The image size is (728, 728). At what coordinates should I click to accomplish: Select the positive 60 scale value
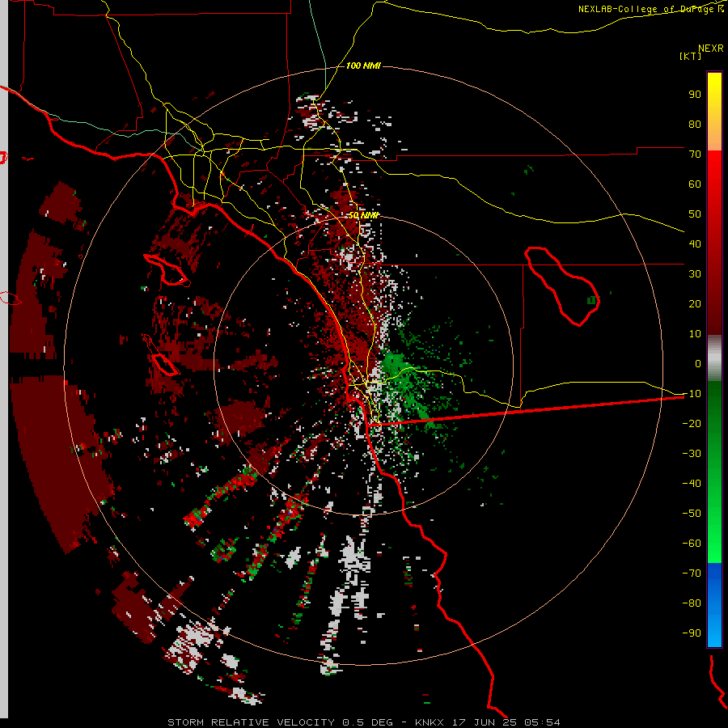point(695,184)
